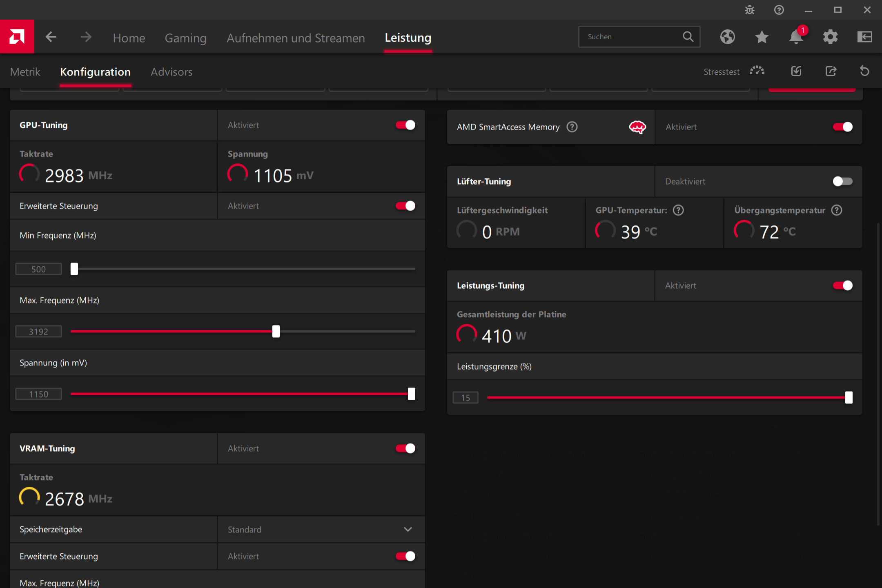Click SmartAccess Memory help icon
The width and height of the screenshot is (882, 588).
pyautogui.click(x=572, y=127)
